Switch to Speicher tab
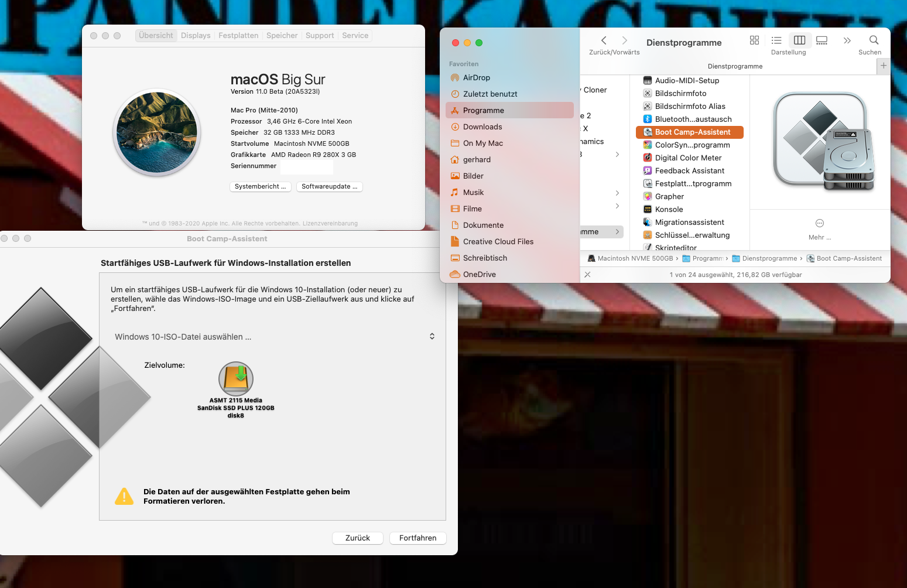 tap(282, 36)
